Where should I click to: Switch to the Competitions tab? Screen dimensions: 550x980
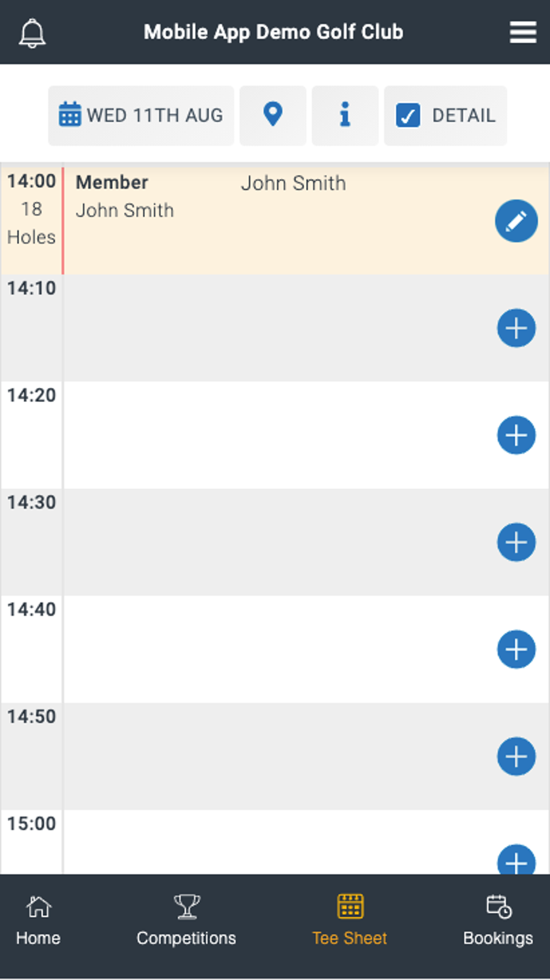click(186, 920)
